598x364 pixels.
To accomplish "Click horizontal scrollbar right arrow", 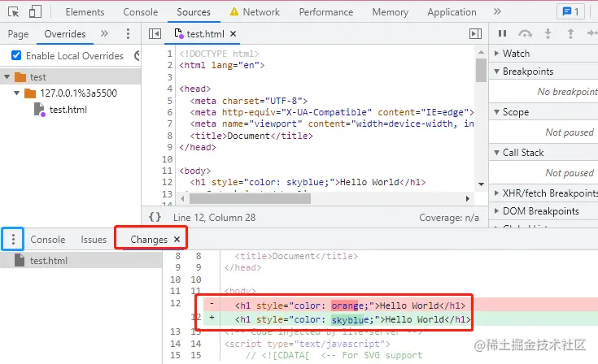I will click(x=468, y=198).
